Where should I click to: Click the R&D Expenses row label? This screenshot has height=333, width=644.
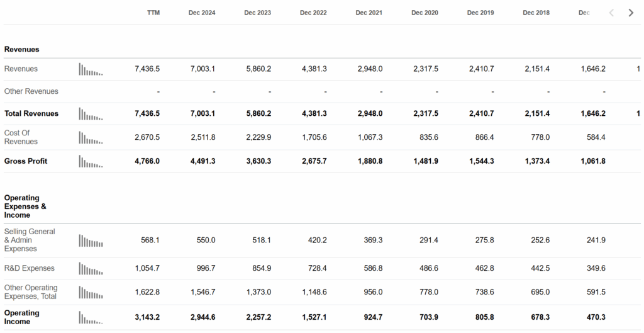pos(29,268)
